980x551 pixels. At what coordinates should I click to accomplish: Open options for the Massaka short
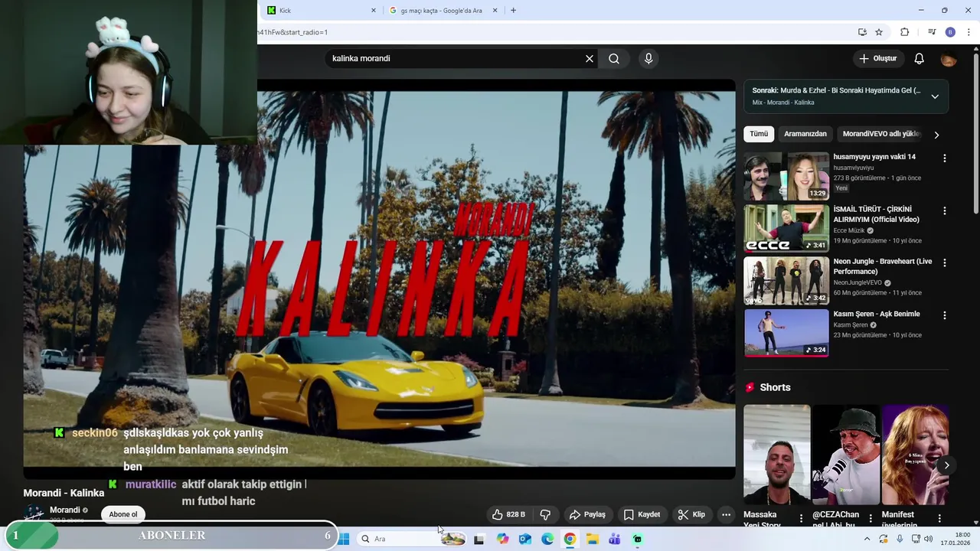pos(801,519)
